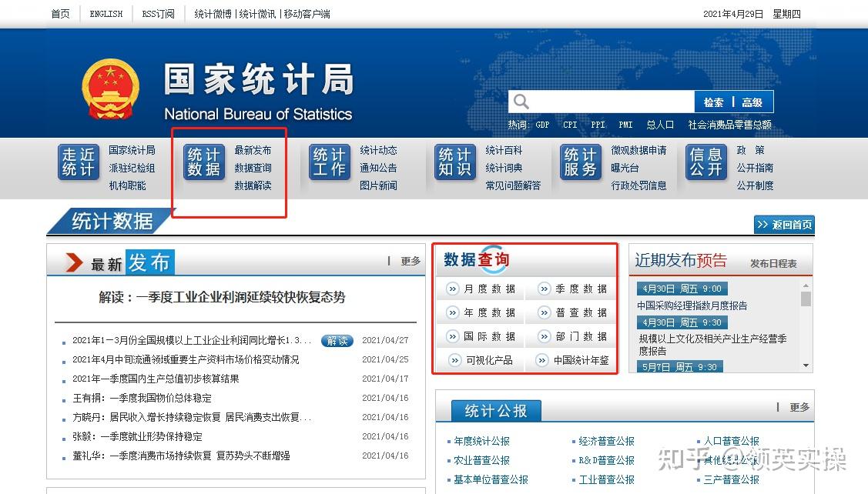Switch to ENGLISH version

pyautogui.click(x=106, y=14)
